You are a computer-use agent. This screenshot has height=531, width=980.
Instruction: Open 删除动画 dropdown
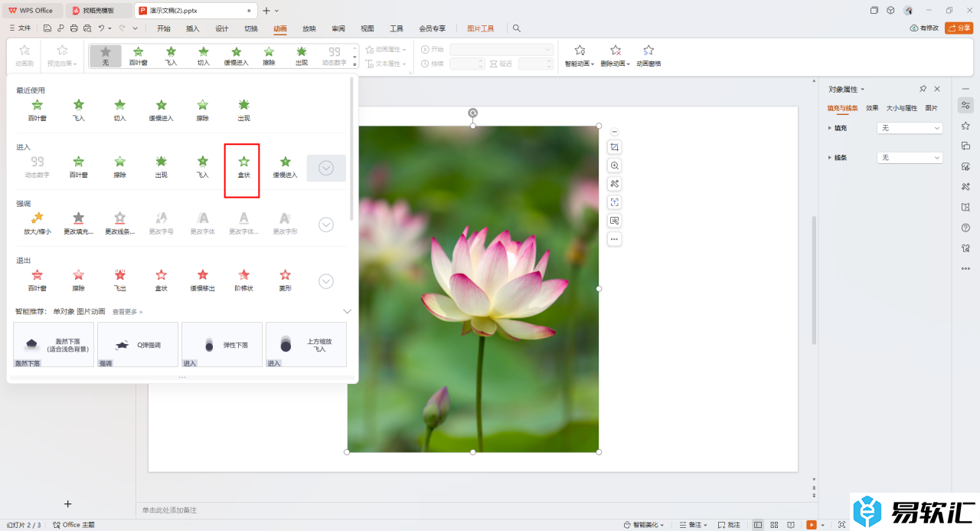616,56
